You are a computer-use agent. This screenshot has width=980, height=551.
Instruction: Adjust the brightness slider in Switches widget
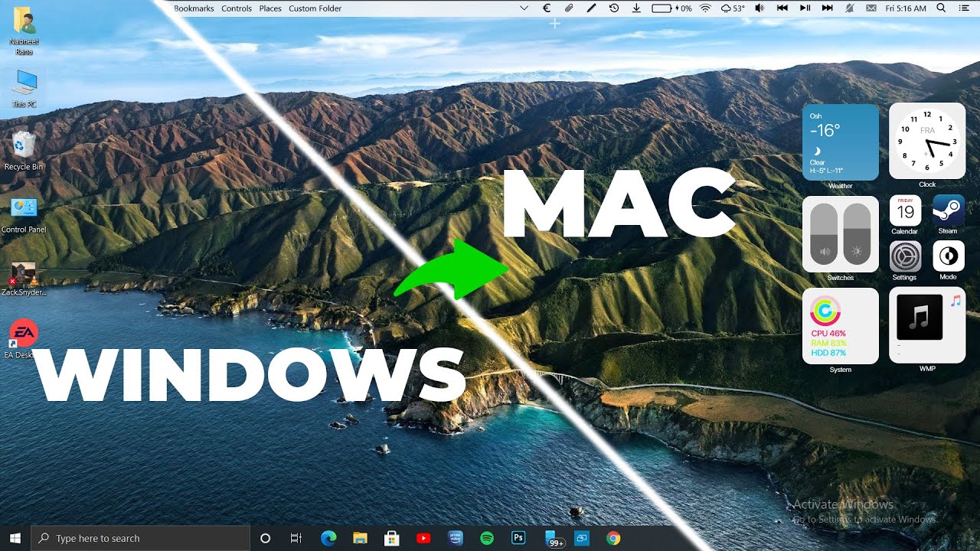pos(857,234)
